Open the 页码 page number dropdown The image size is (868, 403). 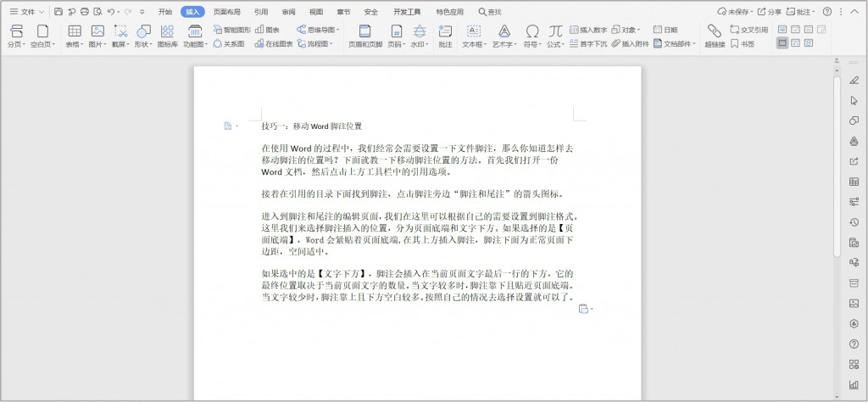(x=397, y=36)
